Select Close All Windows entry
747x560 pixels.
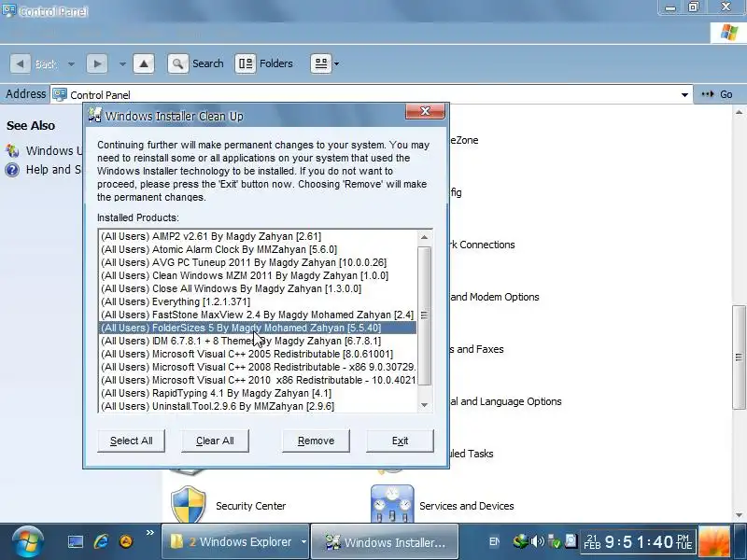[x=258, y=289]
